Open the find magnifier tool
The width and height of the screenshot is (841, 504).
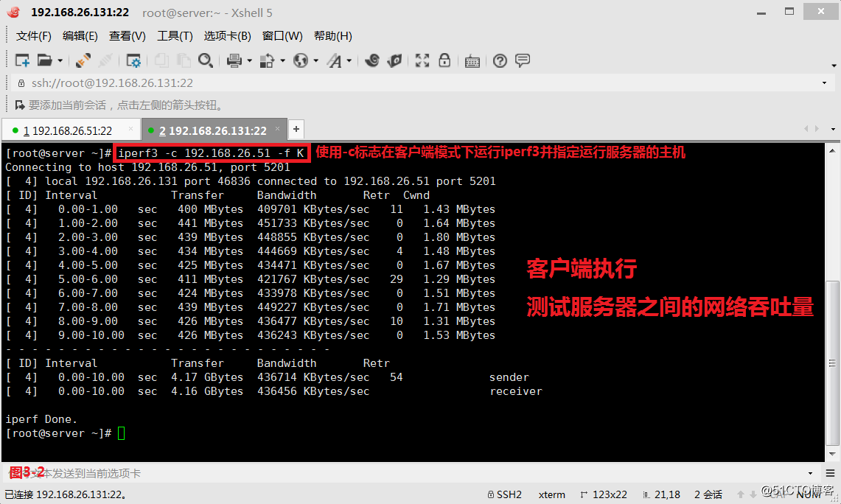coord(206,60)
